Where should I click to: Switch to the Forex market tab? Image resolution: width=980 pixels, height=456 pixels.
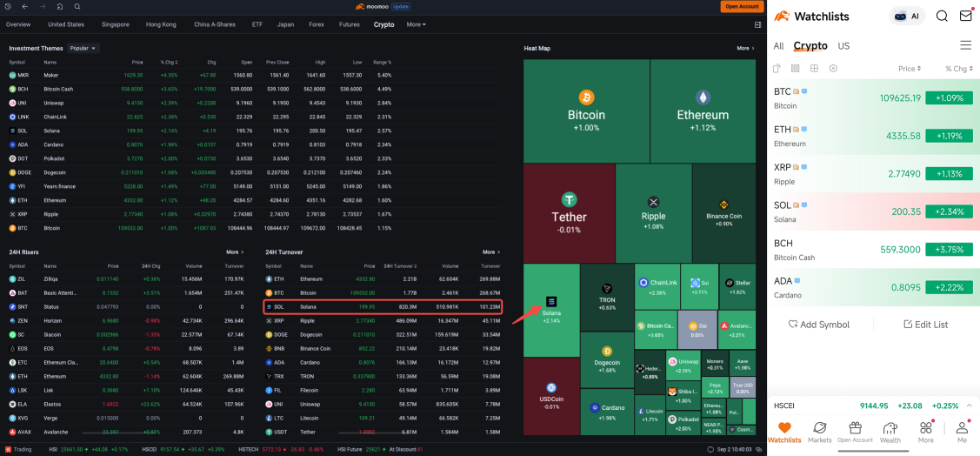315,24
